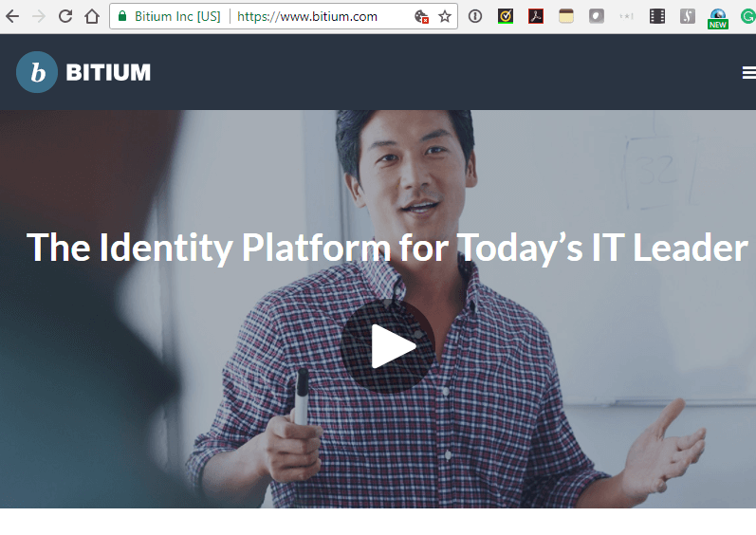Open the Grammarly extension icon
The height and width of the screenshot is (535, 756).
click(747, 16)
